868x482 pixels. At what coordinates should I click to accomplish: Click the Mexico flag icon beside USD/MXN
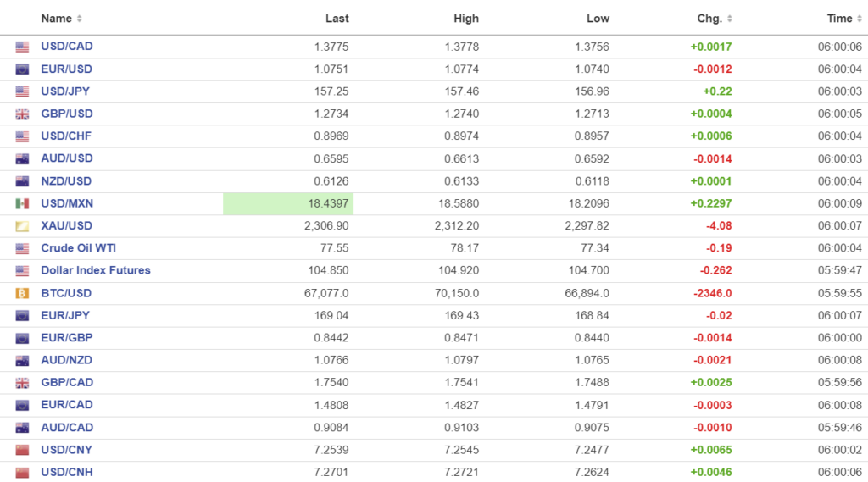click(x=22, y=203)
